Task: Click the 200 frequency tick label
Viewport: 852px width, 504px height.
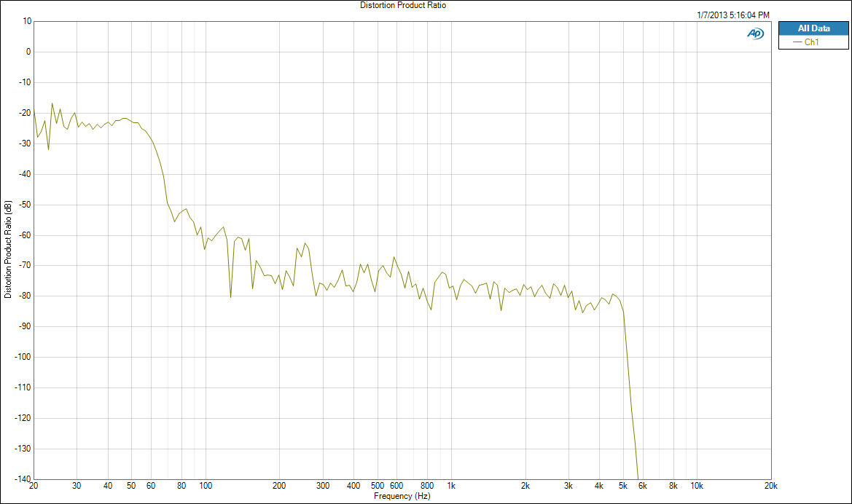Action: [279, 486]
